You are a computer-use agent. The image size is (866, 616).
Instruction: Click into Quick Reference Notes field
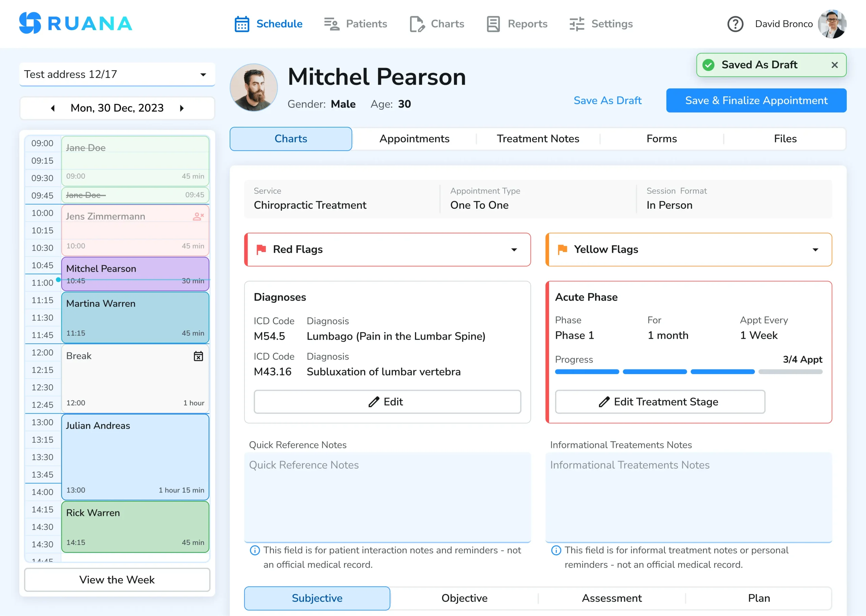pyautogui.click(x=387, y=497)
